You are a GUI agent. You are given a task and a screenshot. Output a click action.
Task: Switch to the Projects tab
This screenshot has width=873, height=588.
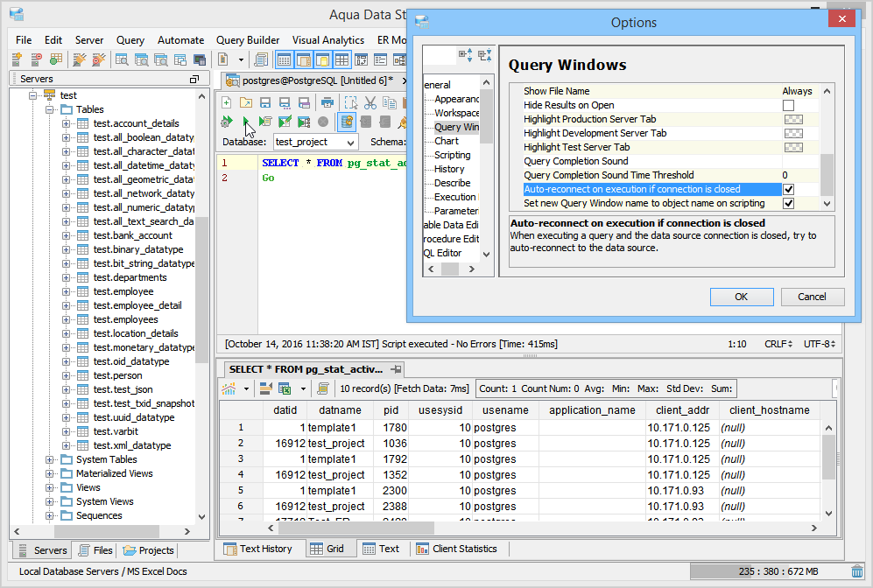click(148, 550)
